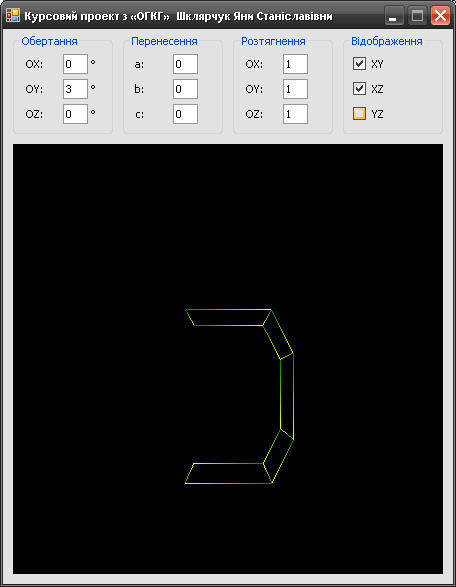The width and height of the screenshot is (456, 587).
Task: Click the 'Перенесення' group label
Action: tap(164, 41)
